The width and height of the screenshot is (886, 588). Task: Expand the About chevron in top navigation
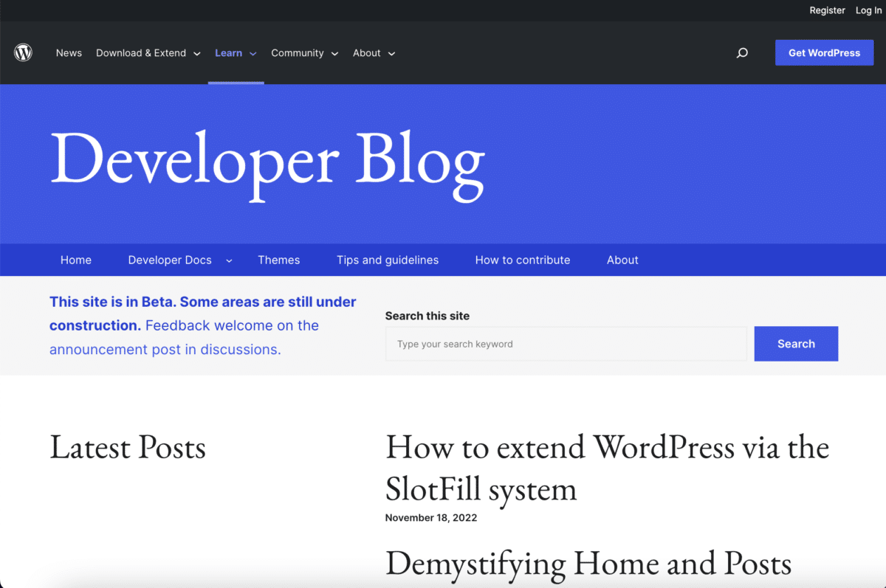(x=391, y=54)
